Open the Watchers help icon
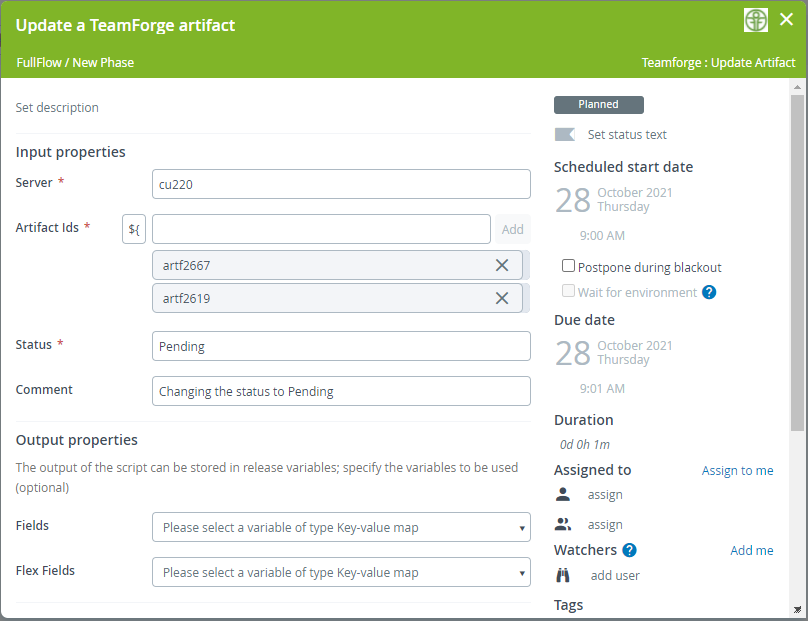808x621 pixels. [629, 550]
